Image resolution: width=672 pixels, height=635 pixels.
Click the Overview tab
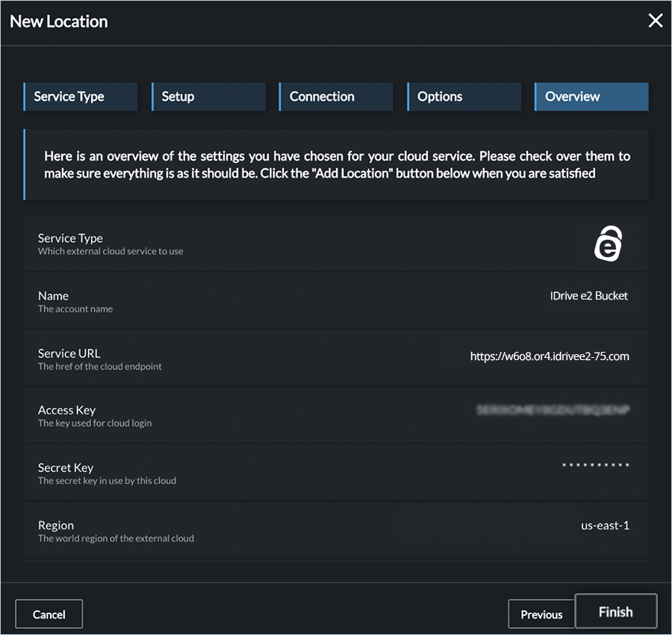591,96
